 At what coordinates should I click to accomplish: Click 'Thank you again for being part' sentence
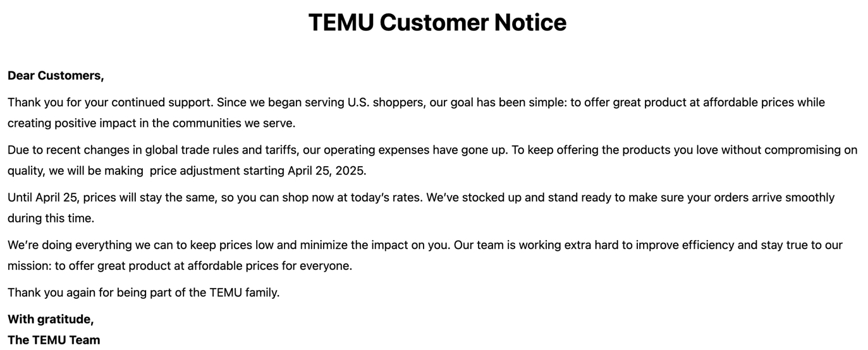click(95, 293)
